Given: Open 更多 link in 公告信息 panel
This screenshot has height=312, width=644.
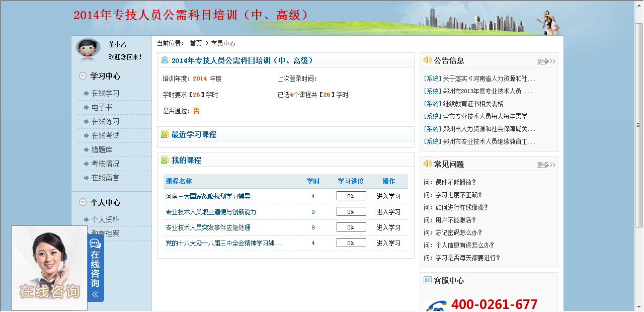Looking at the screenshot, I should [x=546, y=61].
